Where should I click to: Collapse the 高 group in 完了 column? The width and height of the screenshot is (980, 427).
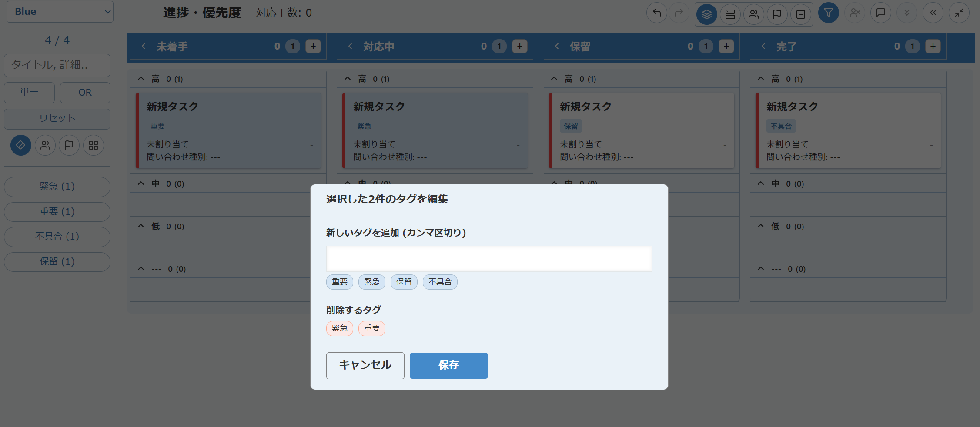761,79
